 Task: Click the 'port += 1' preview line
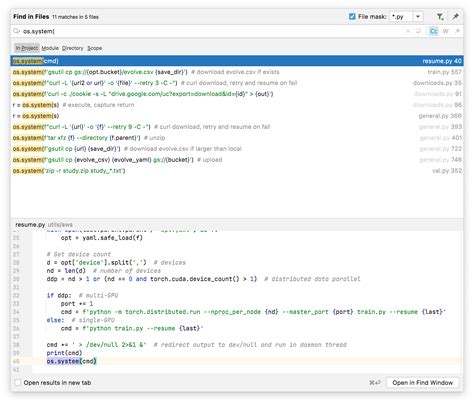pyautogui.click(x=77, y=304)
